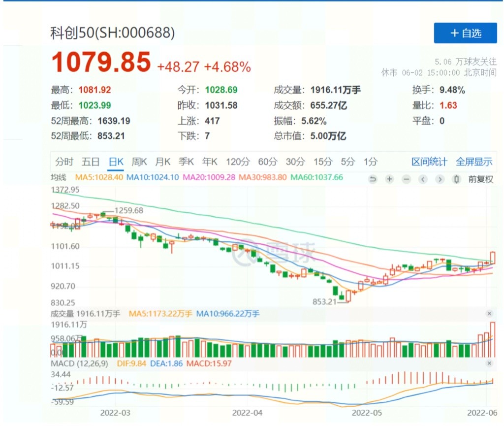This screenshot has height=426, width=504.
Task: Click the candlestick style icon
Action: click(x=456, y=179)
